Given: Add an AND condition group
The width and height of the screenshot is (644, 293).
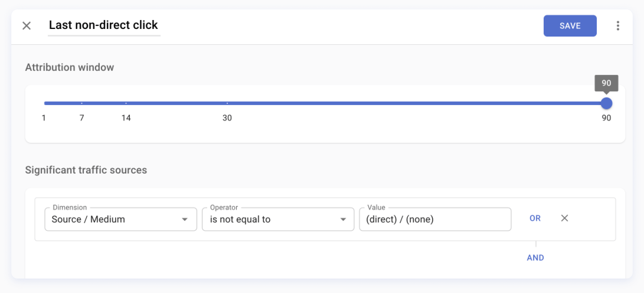Looking at the screenshot, I should coord(535,257).
